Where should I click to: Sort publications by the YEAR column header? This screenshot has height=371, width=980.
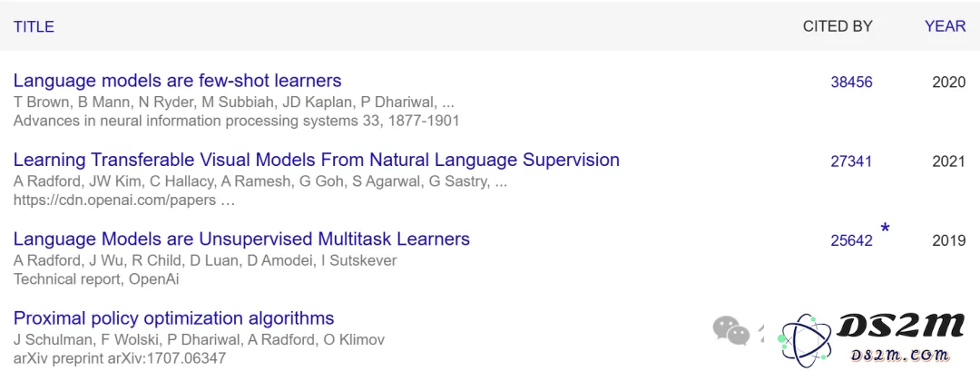coord(945,26)
